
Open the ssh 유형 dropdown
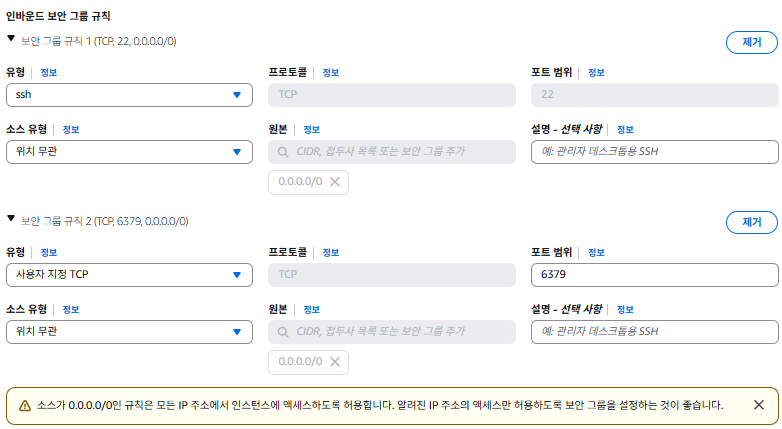[x=129, y=95]
